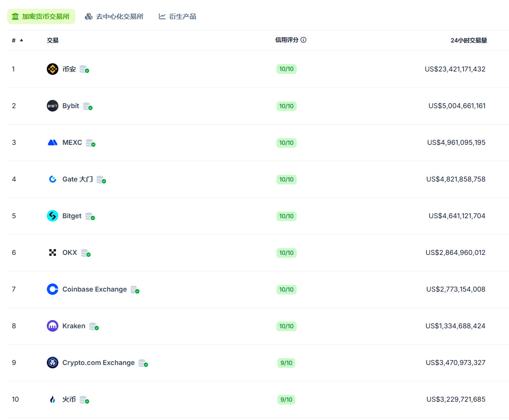Open the Kraken exchange name link

coord(74,326)
